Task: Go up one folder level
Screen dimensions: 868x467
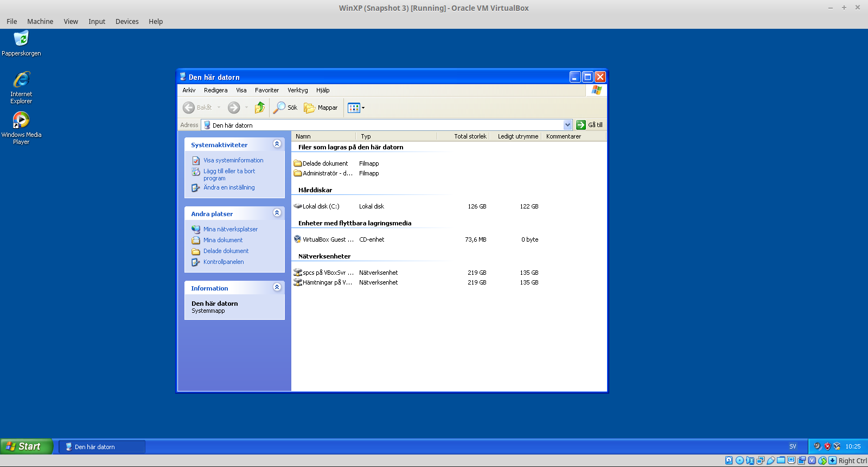Action: [x=260, y=108]
